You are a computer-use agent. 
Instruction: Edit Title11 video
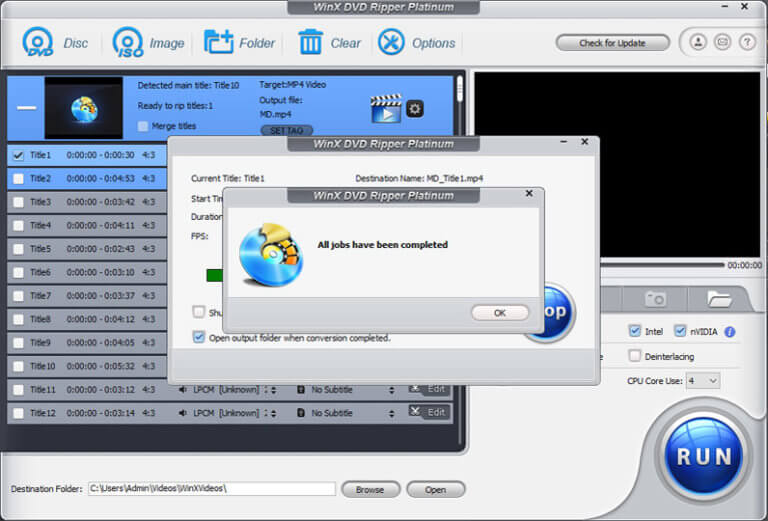click(x=430, y=389)
